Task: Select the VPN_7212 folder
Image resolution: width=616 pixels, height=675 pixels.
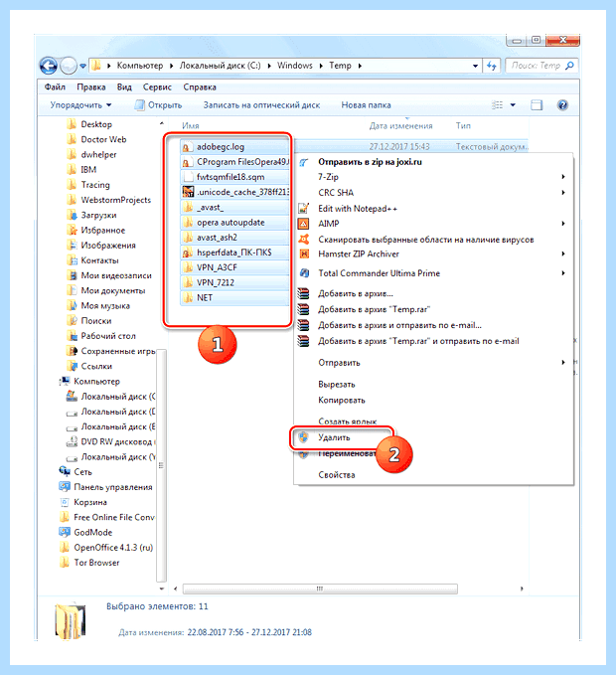Action: (x=234, y=283)
